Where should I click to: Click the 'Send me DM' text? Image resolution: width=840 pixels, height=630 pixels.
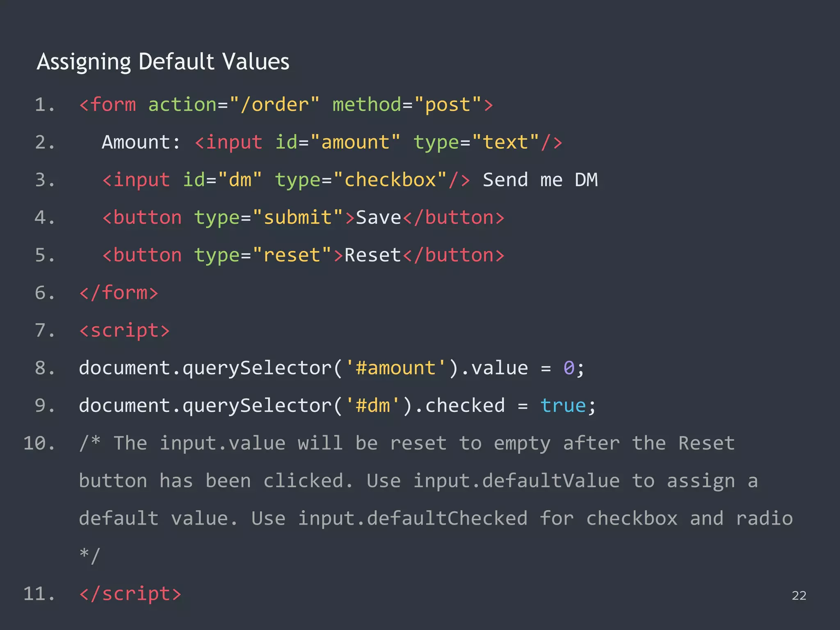540,180
